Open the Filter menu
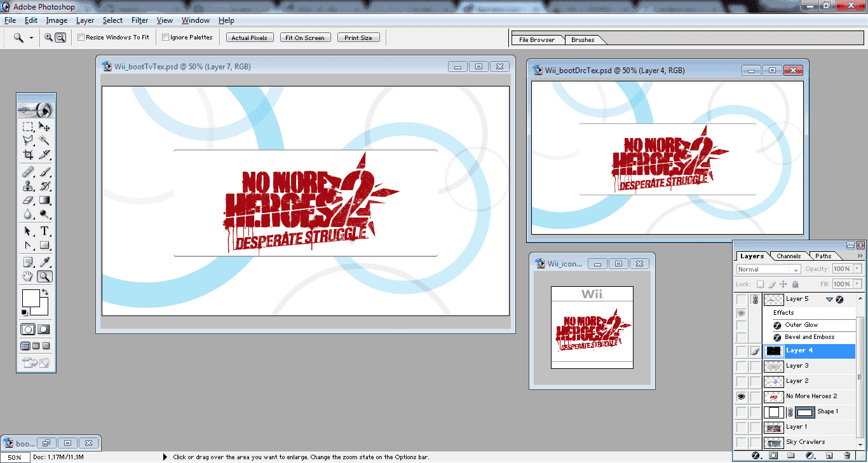The image size is (868, 463). (140, 20)
